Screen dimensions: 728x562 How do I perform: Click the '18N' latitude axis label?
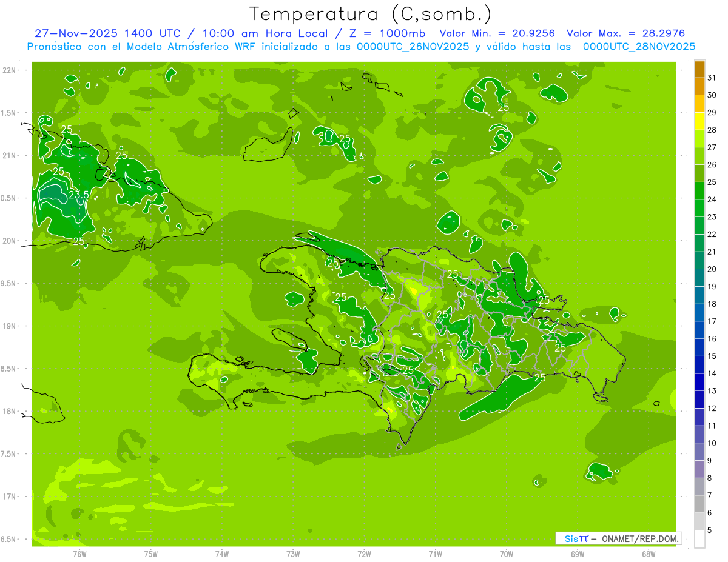[x=10, y=411]
